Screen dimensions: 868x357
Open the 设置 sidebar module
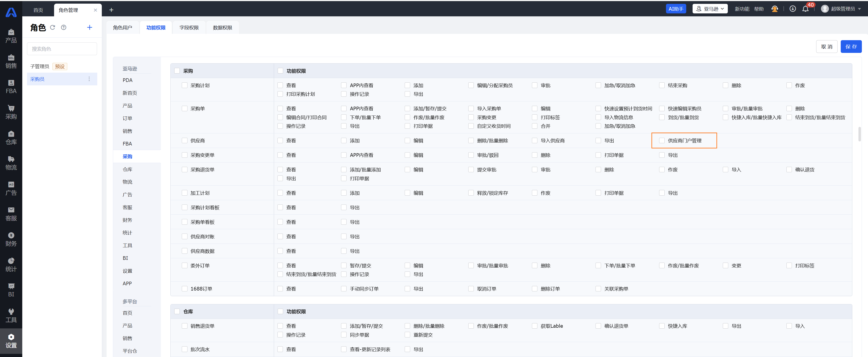(11, 341)
